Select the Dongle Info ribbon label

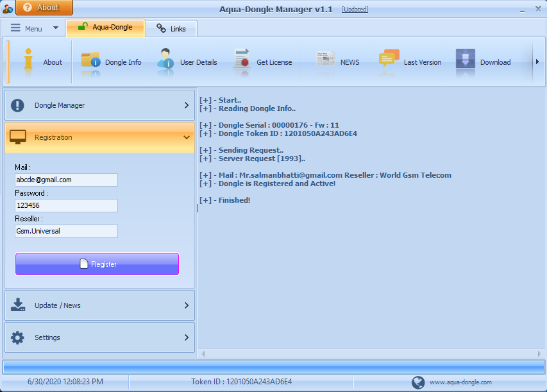click(123, 62)
